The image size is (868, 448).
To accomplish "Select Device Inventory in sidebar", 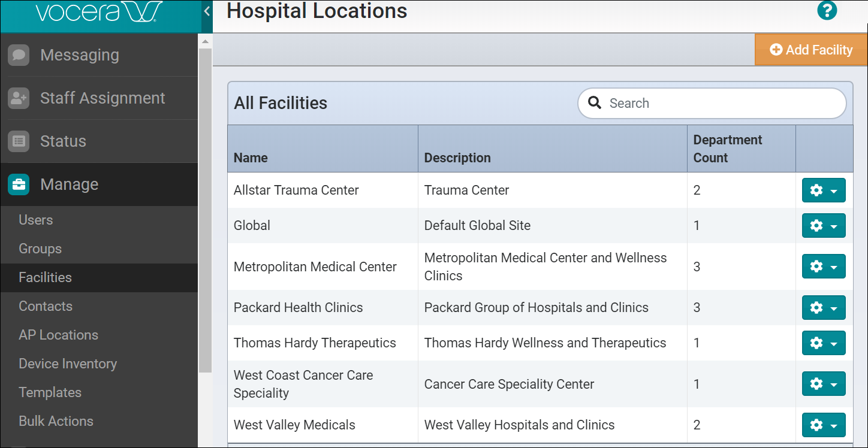I will 68,364.
